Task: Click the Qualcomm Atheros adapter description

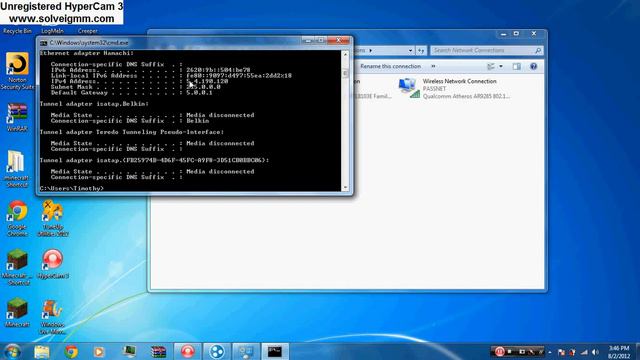Action: point(466,96)
